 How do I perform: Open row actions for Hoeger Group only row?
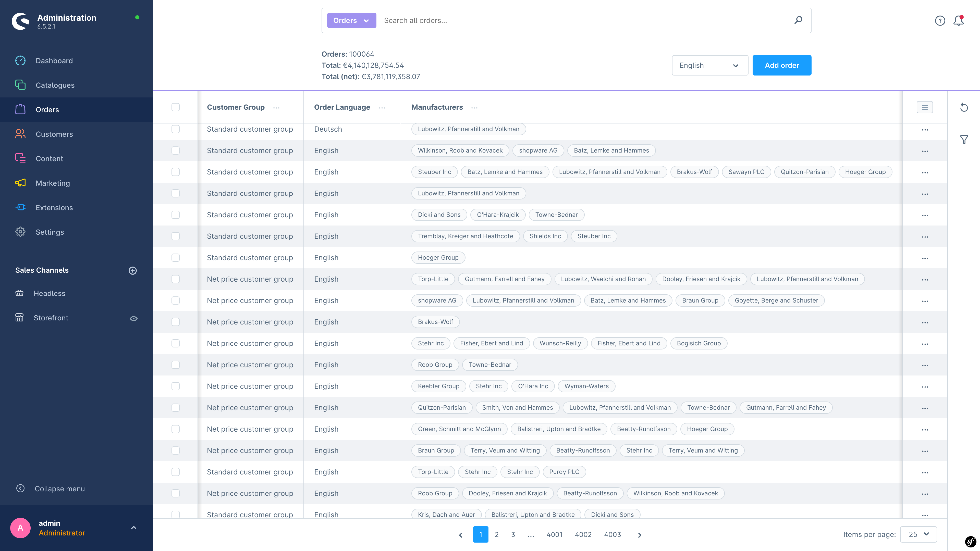925,258
